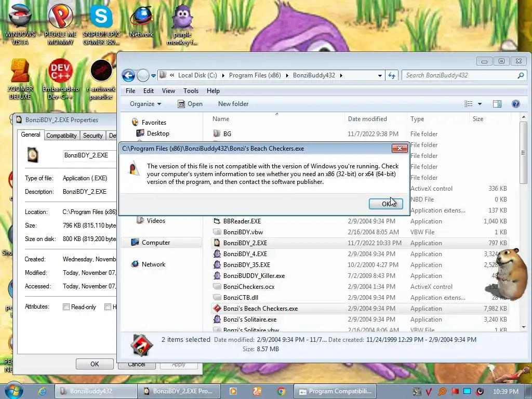Open Chrome from the taskbar
This screenshot has width=532, height=399.
pyautogui.click(x=281, y=391)
